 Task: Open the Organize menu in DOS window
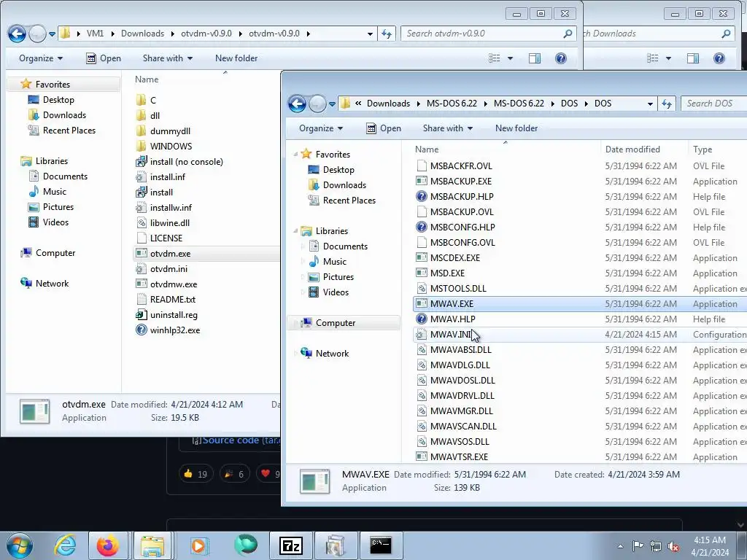click(321, 128)
